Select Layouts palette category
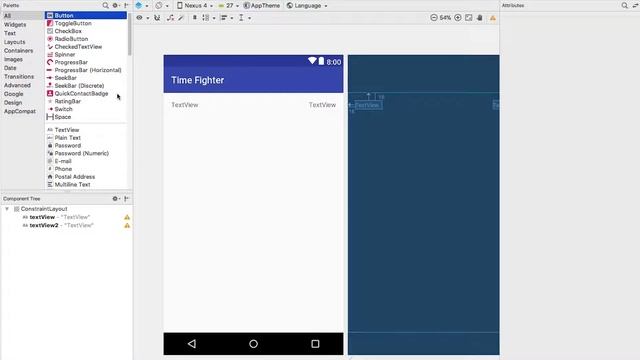The image size is (640, 360). (14, 42)
